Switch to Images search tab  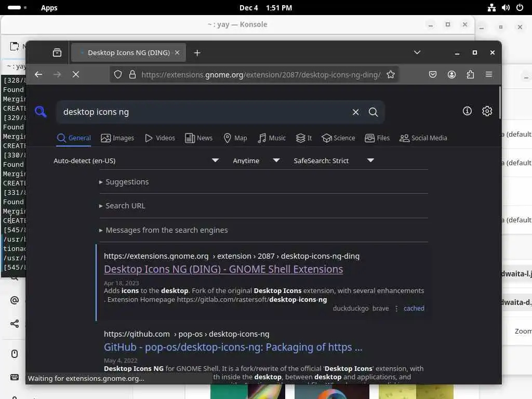[x=117, y=138]
